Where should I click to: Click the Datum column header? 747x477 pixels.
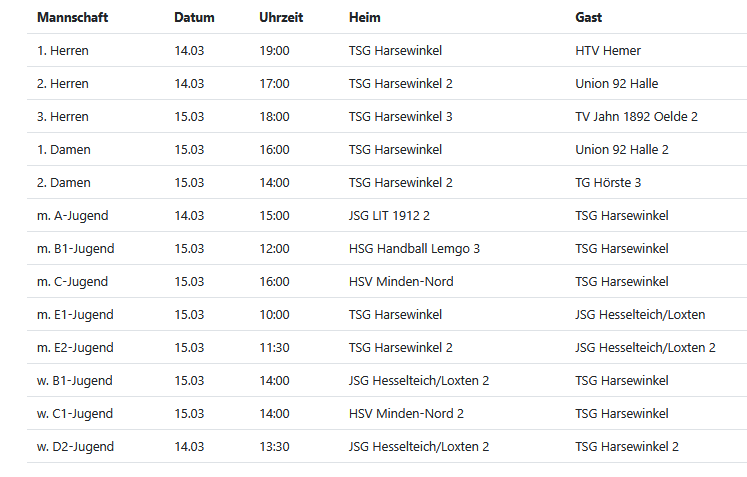click(x=194, y=18)
